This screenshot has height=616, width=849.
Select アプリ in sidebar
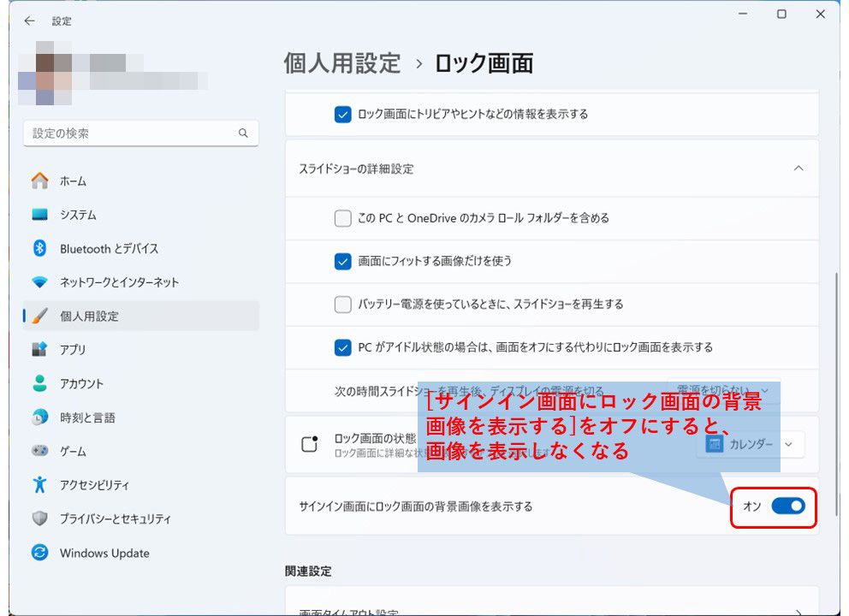tap(140, 349)
